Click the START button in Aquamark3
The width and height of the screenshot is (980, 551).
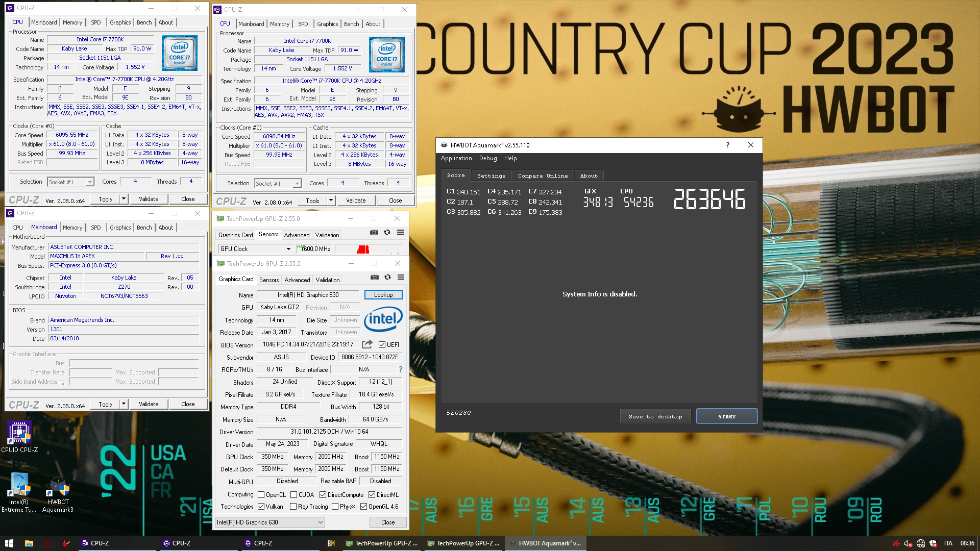[727, 416]
